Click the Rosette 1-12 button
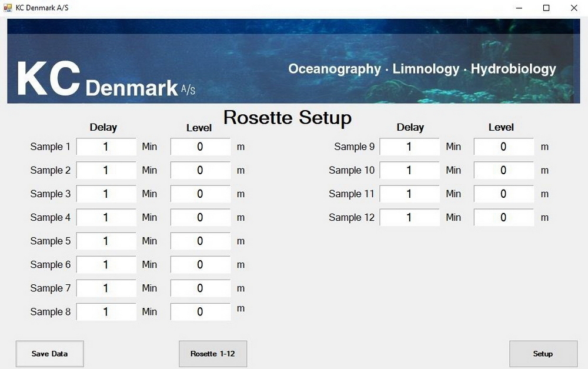Screen dimensions: 588x369 coord(212,354)
